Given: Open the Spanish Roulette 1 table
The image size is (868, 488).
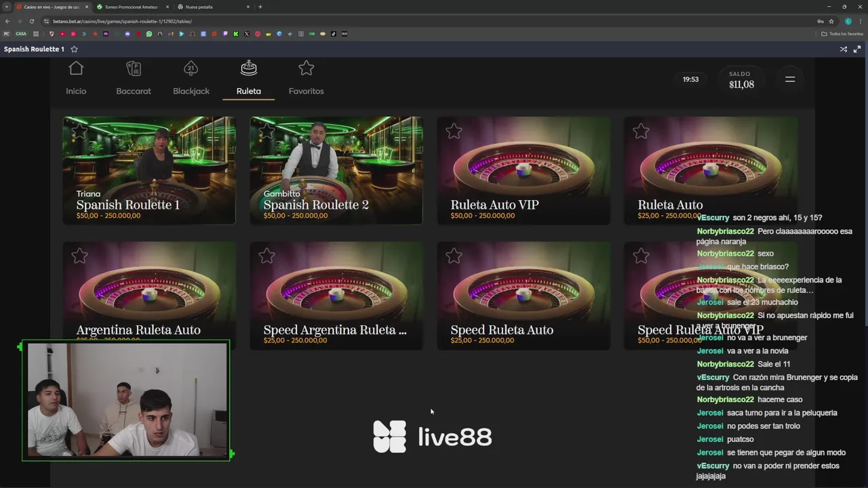Looking at the screenshot, I should pos(149,170).
